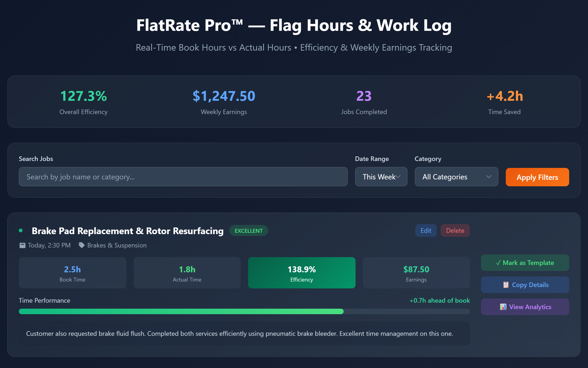
Task: Click the green status dot on the brake job
Action: (21, 230)
